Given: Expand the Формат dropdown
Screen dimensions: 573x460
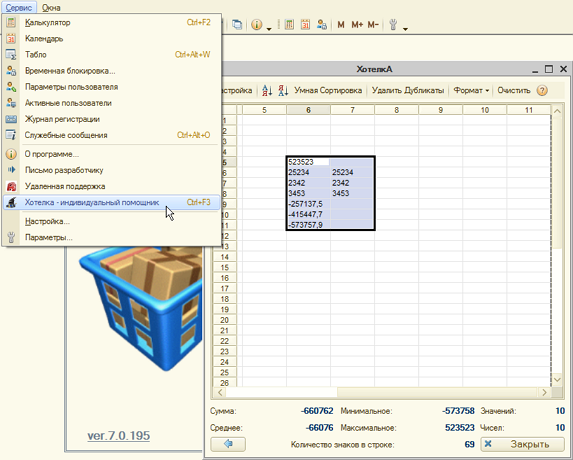Looking at the screenshot, I should pyautogui.click(x=471, y=91).
